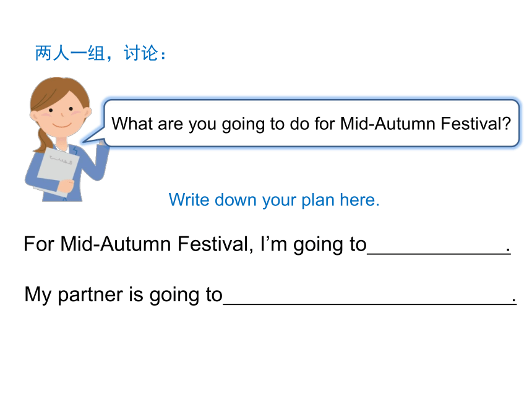Click the speech bubble's pointed tail
Image resolution: width=532 pixels, height=399 pixels.
(x=93, y=135)
